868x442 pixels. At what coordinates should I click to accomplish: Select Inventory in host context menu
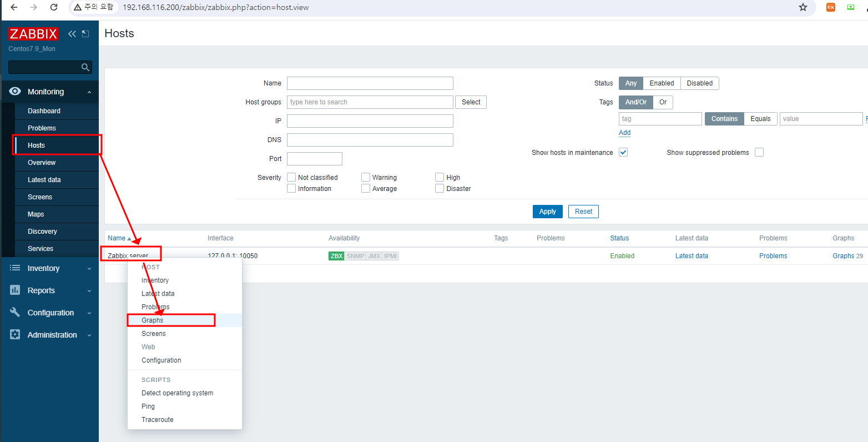pyautogui.click(x=184, y=280)
